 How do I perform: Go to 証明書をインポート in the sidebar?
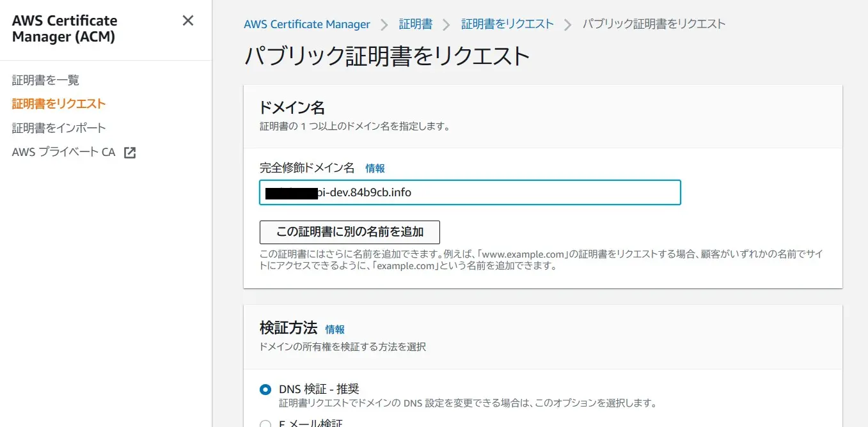[x=59, y=128]
